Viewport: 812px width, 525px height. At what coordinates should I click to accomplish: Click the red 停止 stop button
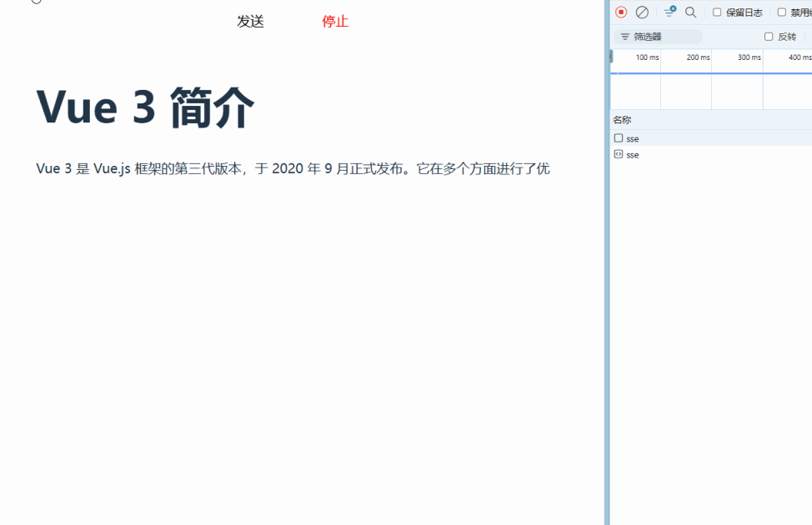click(335, 21)
